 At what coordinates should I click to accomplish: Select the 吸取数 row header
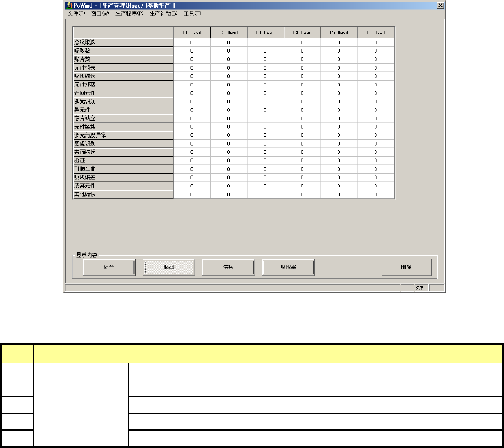point(124,51)
